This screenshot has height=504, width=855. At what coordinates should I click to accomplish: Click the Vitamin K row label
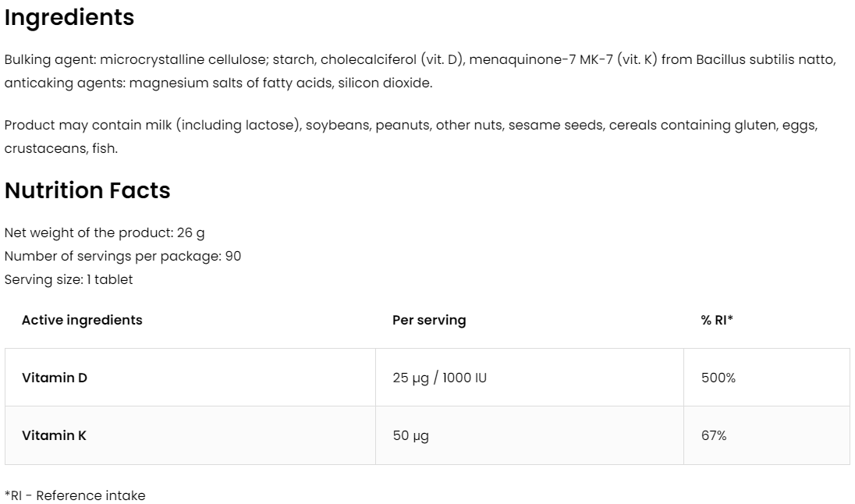pyautogui.click(x=54, y=435)
